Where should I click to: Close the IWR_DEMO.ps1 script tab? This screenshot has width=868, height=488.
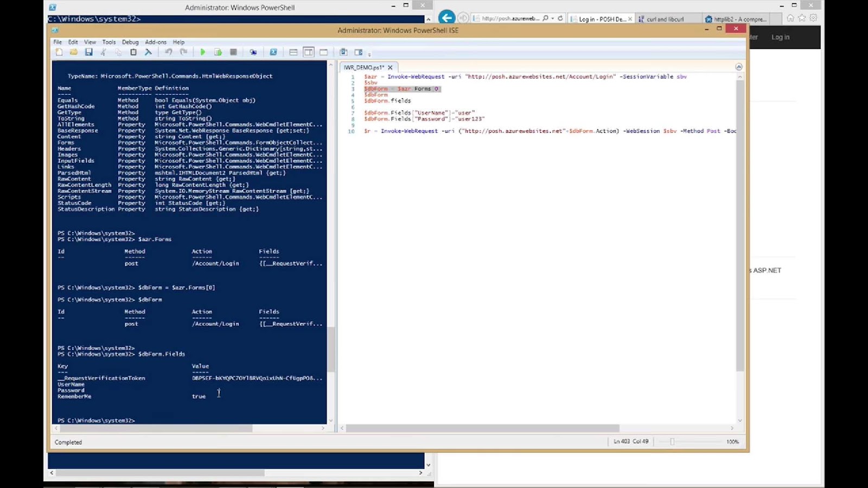(390, 67)
